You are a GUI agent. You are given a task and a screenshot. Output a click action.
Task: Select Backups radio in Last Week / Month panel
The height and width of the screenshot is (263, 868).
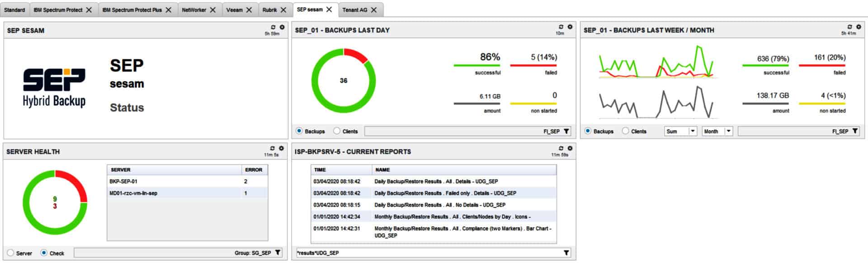click(588, 131)
